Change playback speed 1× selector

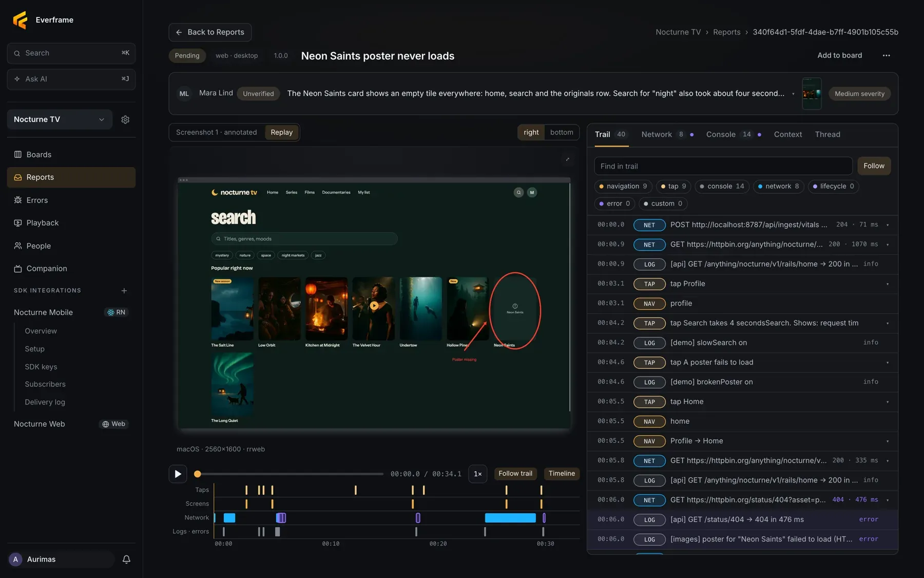(x=477, y=474)
